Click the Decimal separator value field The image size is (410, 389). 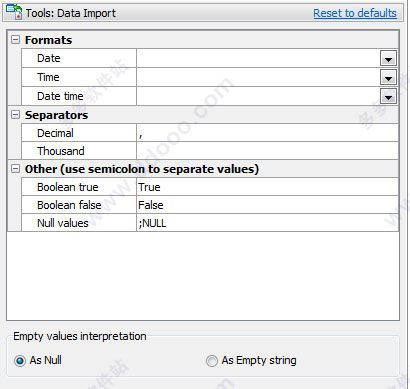coord(267,133)
